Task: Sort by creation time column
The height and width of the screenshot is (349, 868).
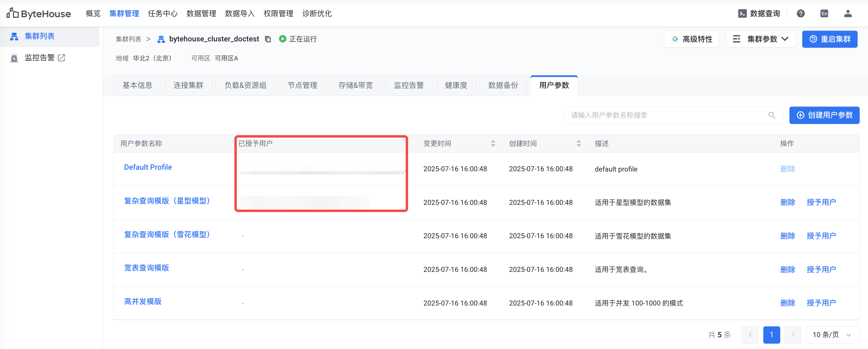Action: click(579, 143)
